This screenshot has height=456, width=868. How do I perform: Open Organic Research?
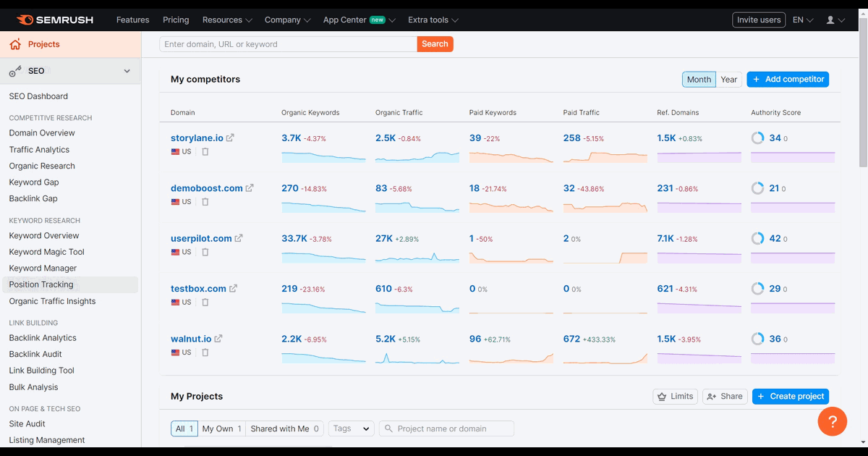(x=42, y=166)
